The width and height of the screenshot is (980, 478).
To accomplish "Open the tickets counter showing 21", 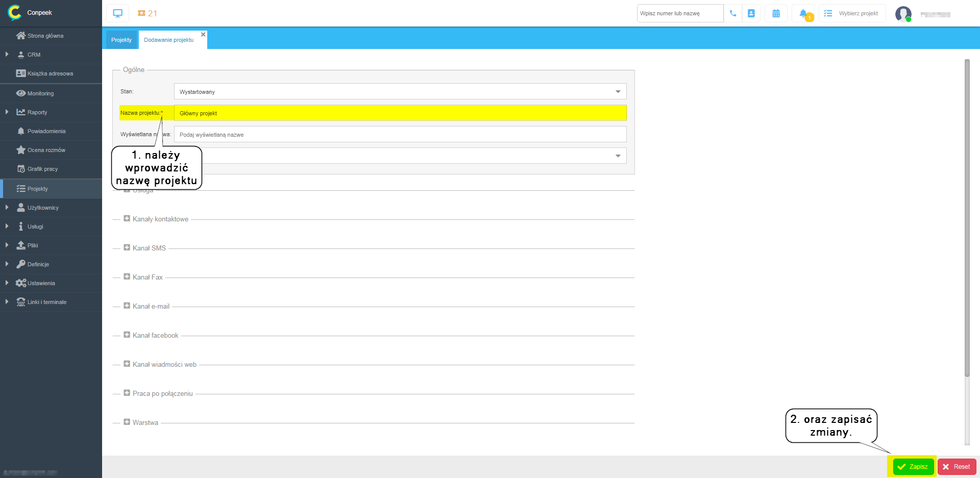I will (148, 13).
